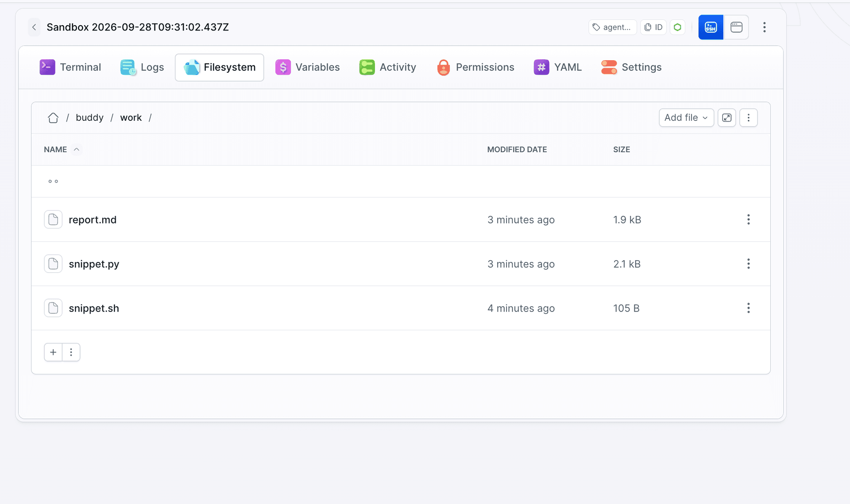Click the SIZE column header

pos(622,150)
